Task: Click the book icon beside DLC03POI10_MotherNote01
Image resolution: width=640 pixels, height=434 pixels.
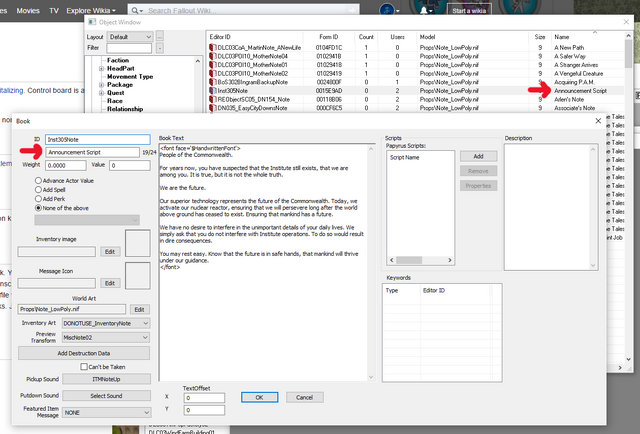Action: click(x=212, y=65)
